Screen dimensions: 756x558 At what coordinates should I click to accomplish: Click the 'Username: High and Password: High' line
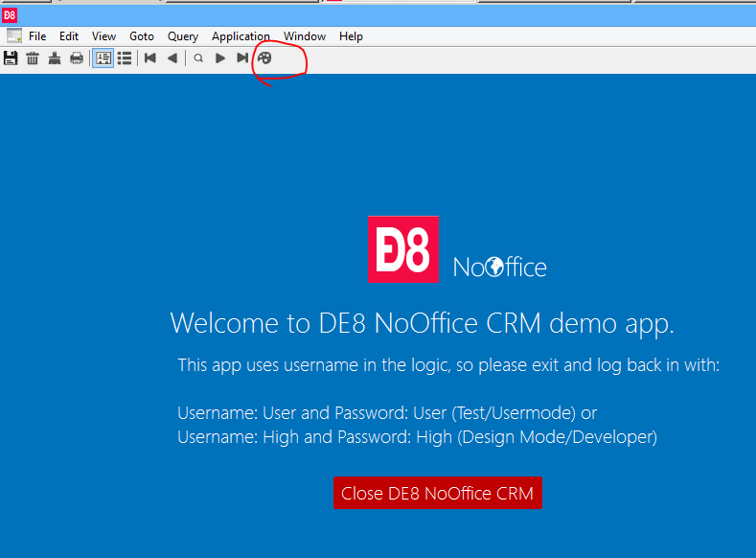tap(417, 437)
